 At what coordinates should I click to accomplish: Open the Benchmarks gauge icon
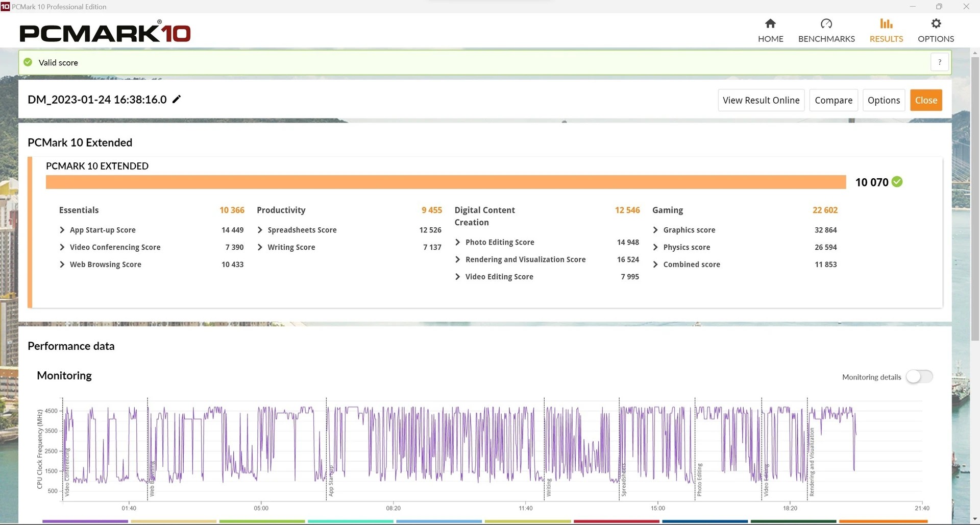coord(826,24)
